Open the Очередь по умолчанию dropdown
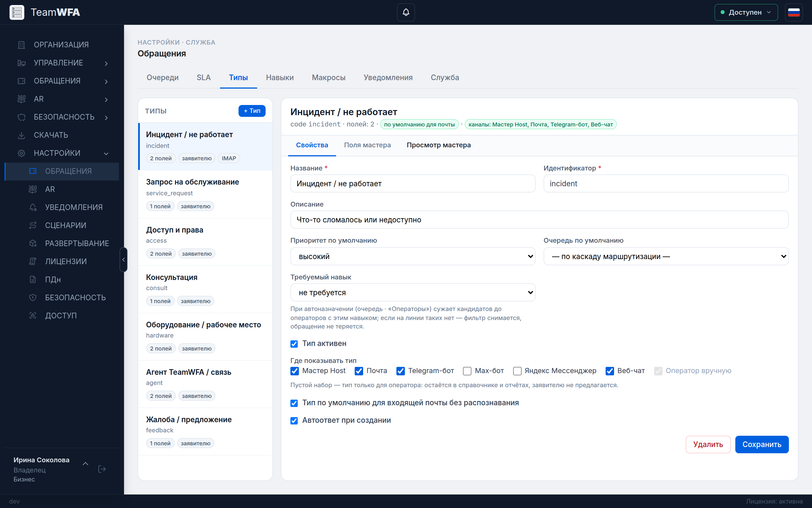The width and height of the screenshot is (812, 508). 666,256
